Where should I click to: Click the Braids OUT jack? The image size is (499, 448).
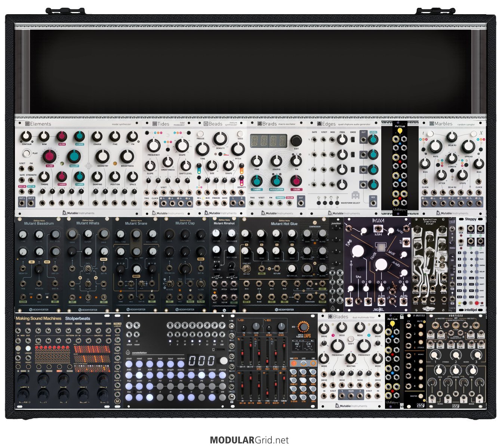[301, 203]
